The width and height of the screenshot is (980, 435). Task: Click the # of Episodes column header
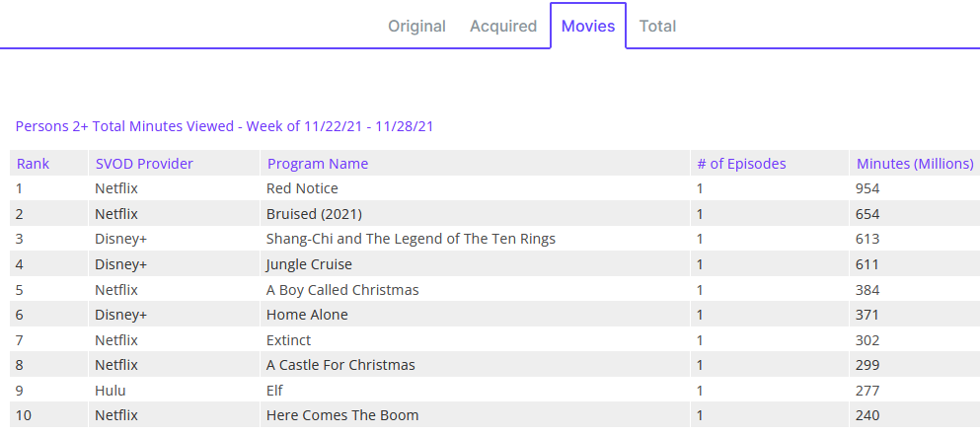pos(741,164)
